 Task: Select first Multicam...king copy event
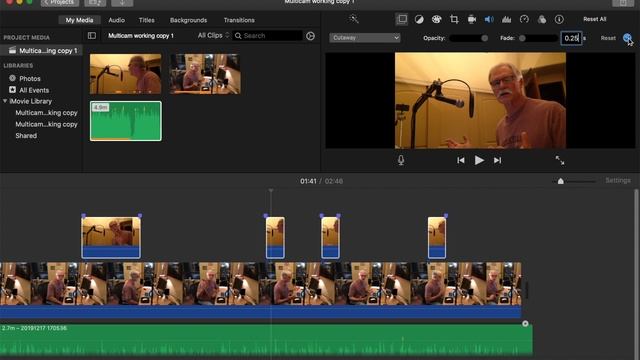(x=46, y=113)
